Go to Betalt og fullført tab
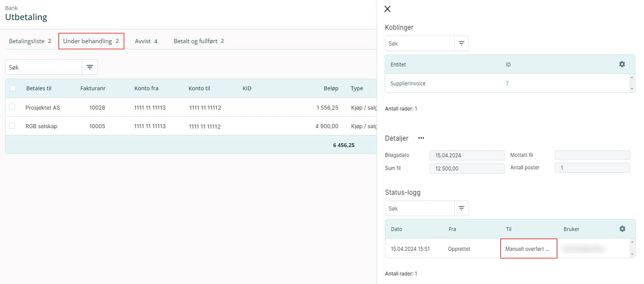Screen dimensions: 644x284 coord(199,41)
